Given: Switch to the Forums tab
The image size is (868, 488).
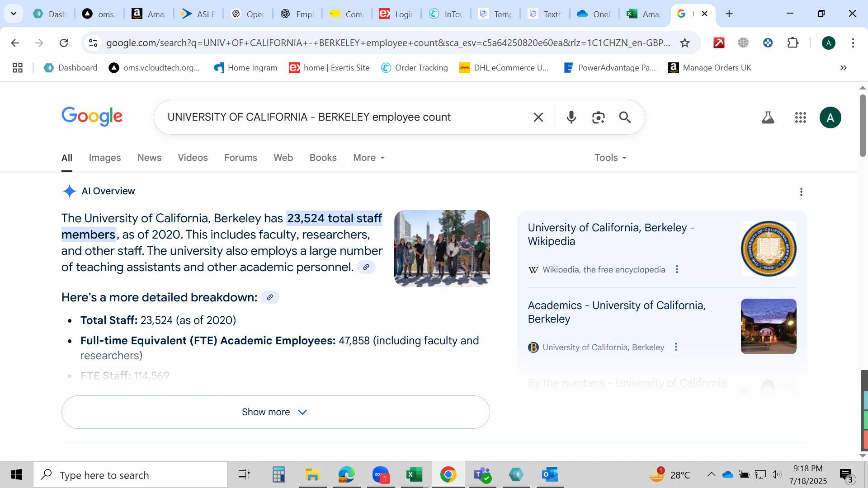Looking at the screenshot, I should 241,158.
